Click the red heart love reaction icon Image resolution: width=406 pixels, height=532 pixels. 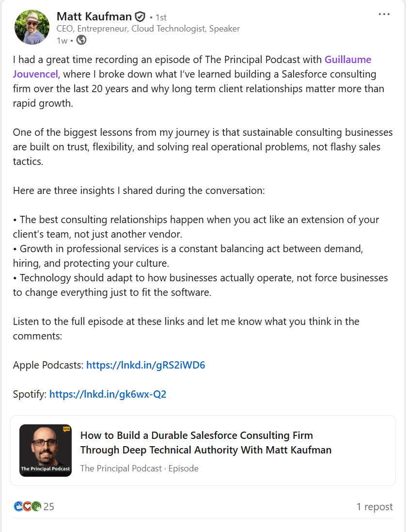[27, 507]
